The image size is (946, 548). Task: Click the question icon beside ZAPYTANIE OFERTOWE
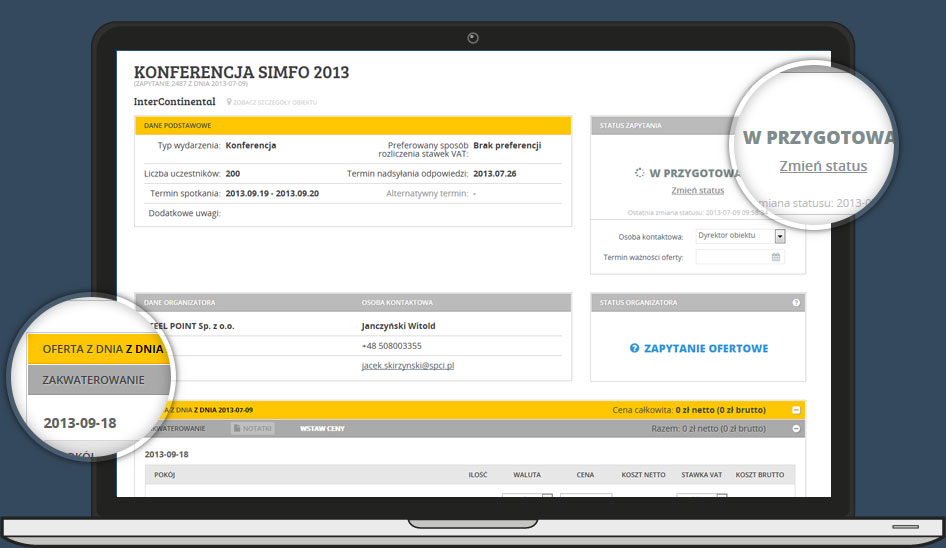coord(634,348)
